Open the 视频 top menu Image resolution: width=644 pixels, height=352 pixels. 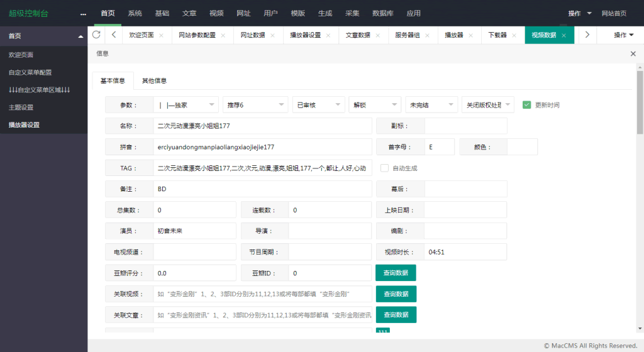(216, 13)
